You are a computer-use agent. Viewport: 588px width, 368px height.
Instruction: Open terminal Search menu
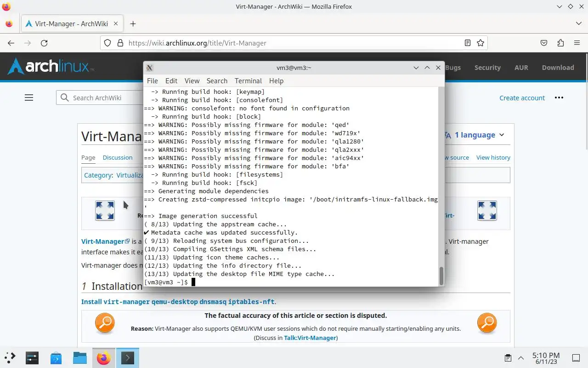(217, 80)
